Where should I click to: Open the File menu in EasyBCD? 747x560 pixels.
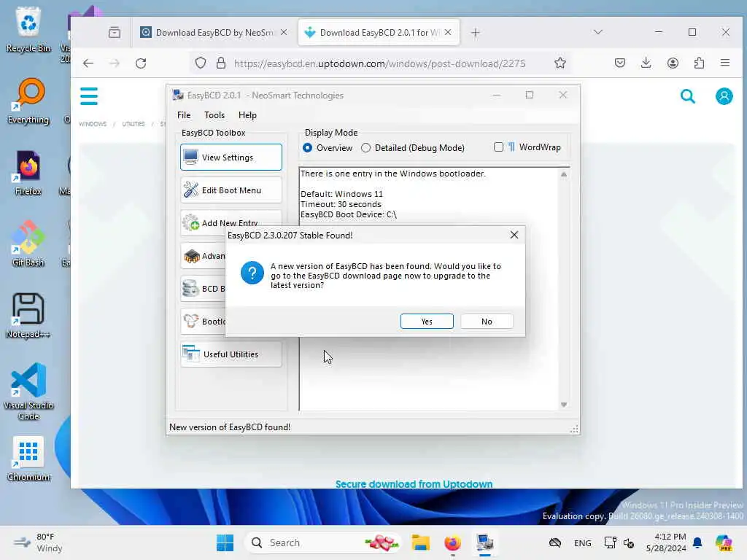click(184, 114)
